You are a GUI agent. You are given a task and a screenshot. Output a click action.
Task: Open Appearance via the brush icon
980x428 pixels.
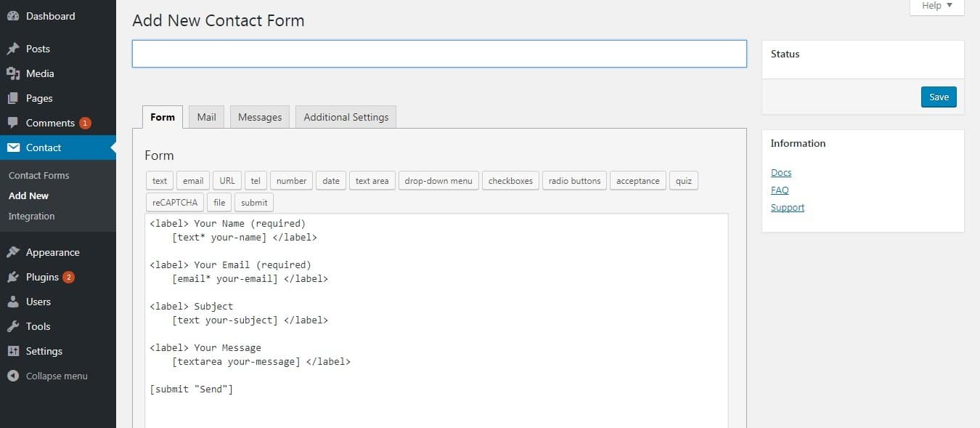tap(13, 251)
